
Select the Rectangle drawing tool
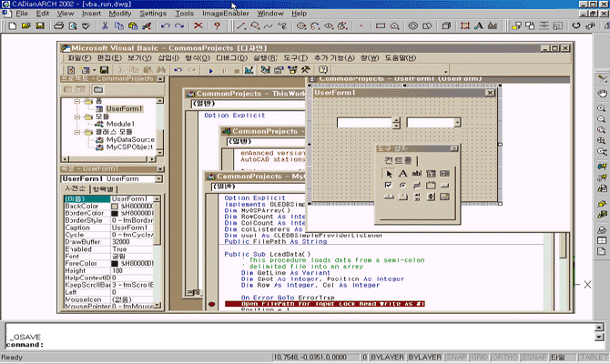[380, 26]
